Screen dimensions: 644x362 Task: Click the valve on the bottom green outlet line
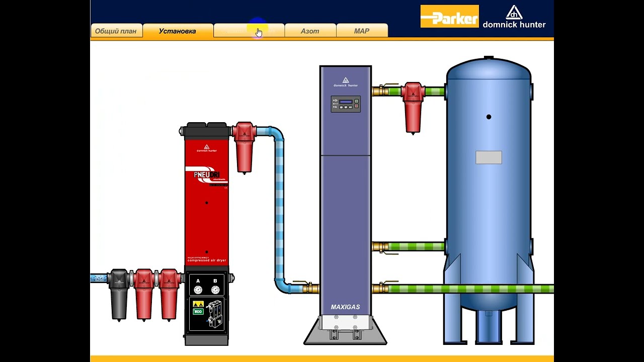point(385,288)
